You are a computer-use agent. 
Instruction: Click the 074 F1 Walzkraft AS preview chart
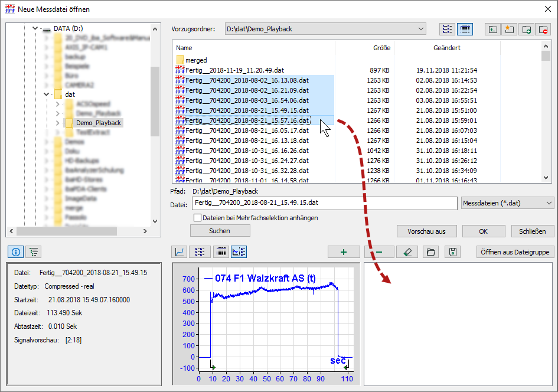coord(266,325)
